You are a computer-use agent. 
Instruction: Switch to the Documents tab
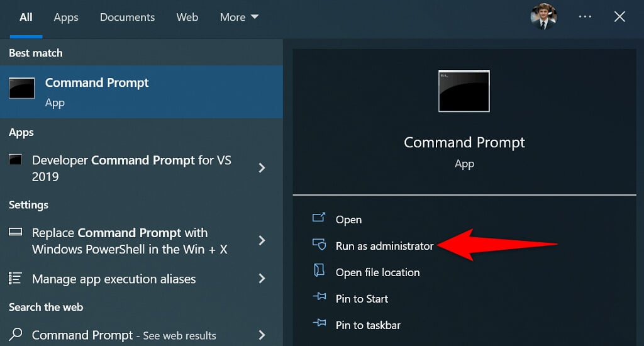126,18
